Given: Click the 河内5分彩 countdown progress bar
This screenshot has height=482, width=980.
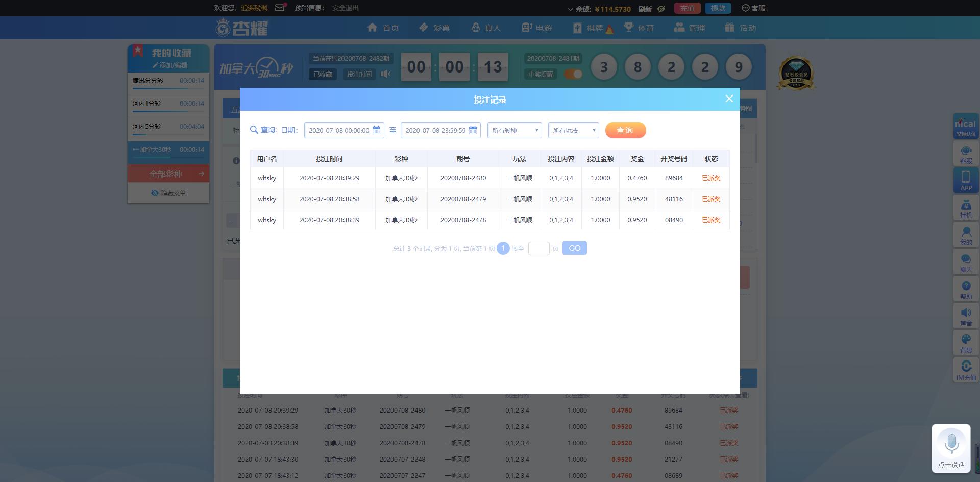Looking at the screenshot, I should tap(168, 134).
